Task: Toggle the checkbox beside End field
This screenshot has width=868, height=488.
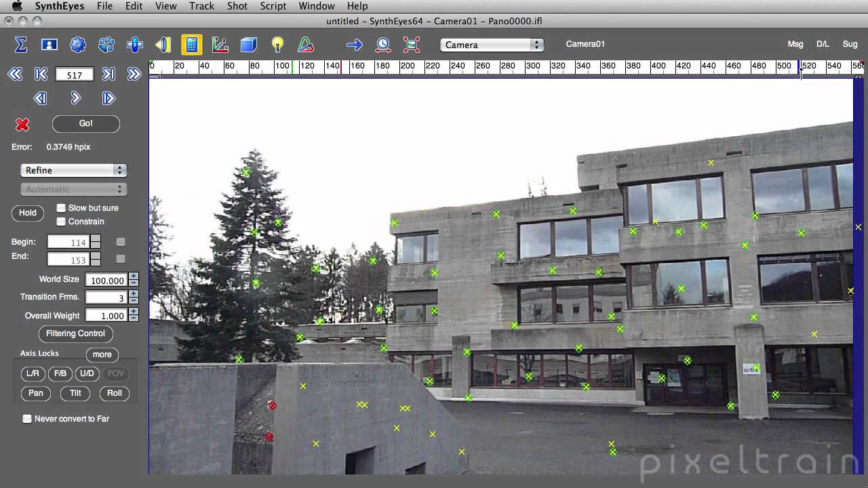Action: pos(121,258)
